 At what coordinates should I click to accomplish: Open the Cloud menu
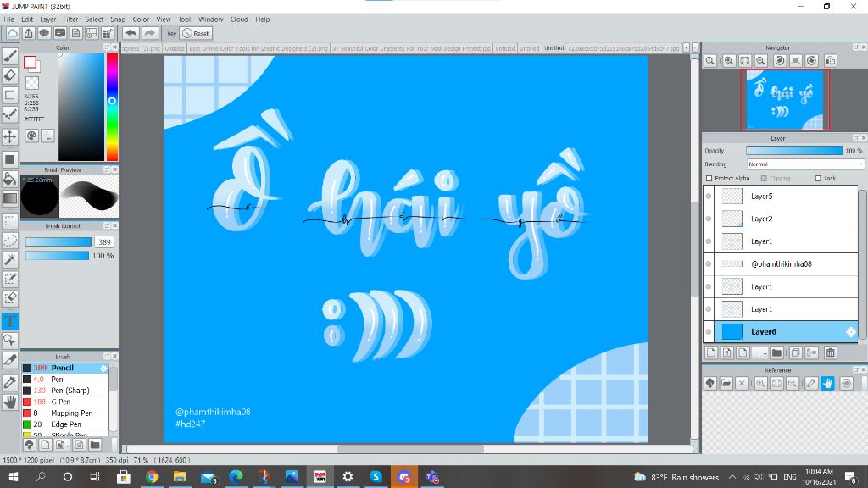pyautogui.click(x=239, y=19)
